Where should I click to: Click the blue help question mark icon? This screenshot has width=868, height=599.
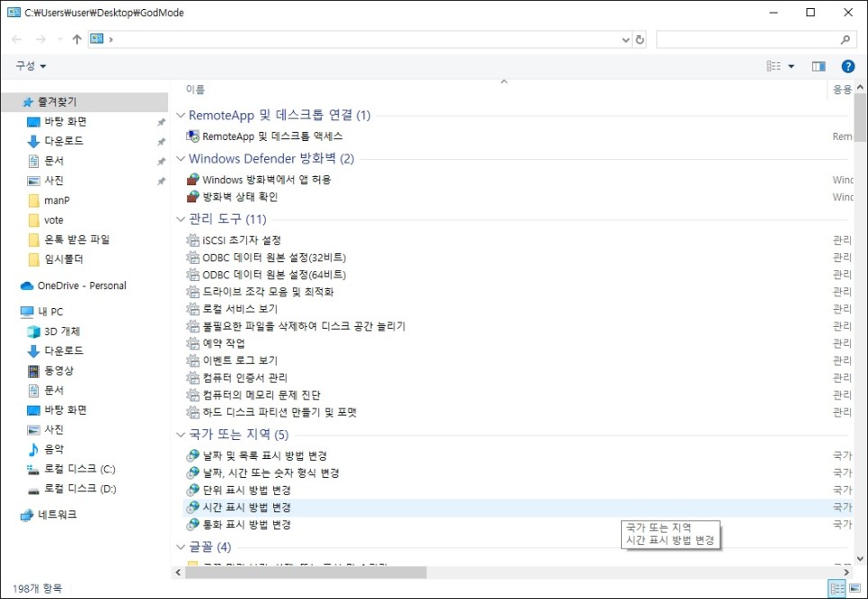(847, 66)
